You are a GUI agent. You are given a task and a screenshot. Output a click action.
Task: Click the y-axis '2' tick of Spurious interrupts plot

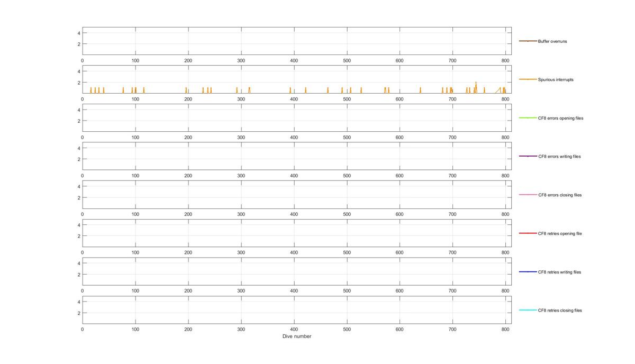[x=78, y=83]
